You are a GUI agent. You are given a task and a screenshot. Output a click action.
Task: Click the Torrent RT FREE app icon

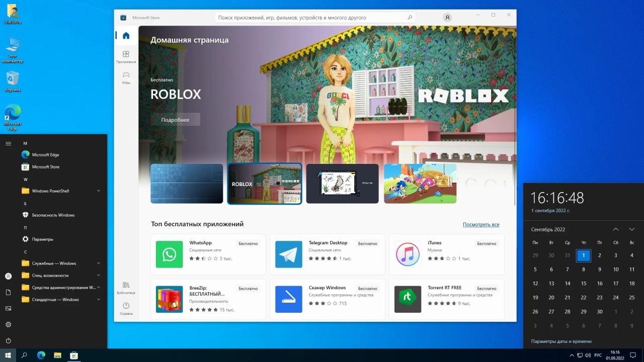pos(408,299)
